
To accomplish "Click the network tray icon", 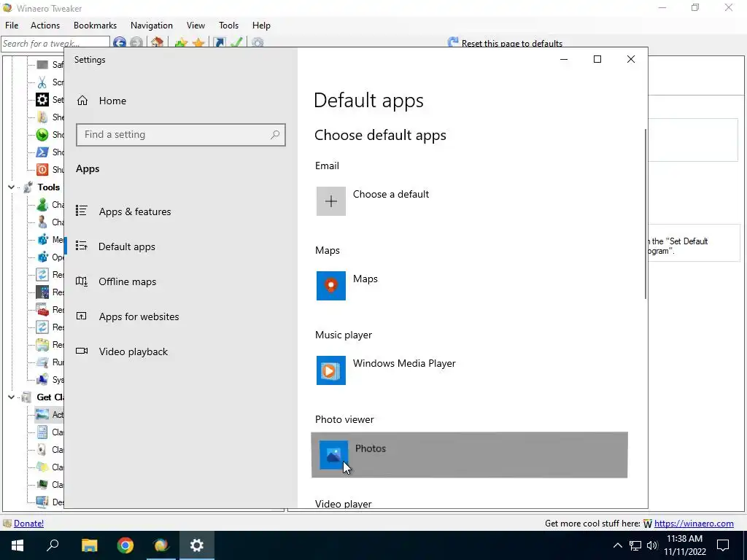I will [635, 545].
